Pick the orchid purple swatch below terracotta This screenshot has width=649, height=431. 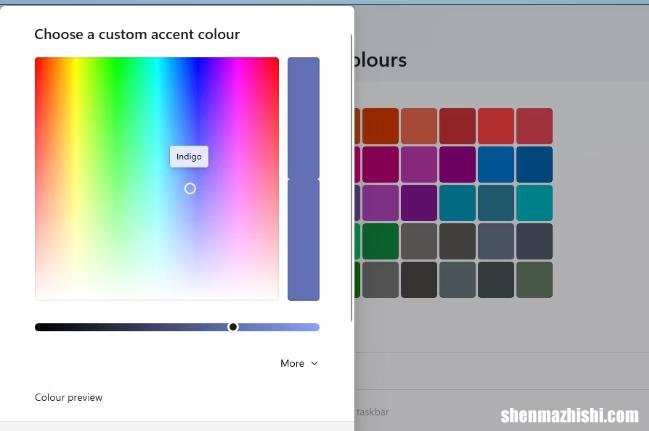point(419,164)
